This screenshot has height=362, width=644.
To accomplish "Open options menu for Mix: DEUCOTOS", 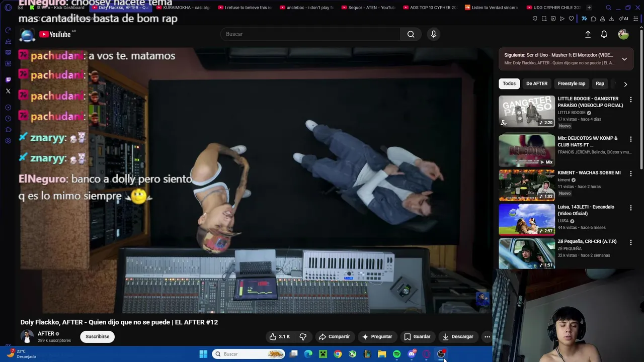I will (x=630, y=139).
